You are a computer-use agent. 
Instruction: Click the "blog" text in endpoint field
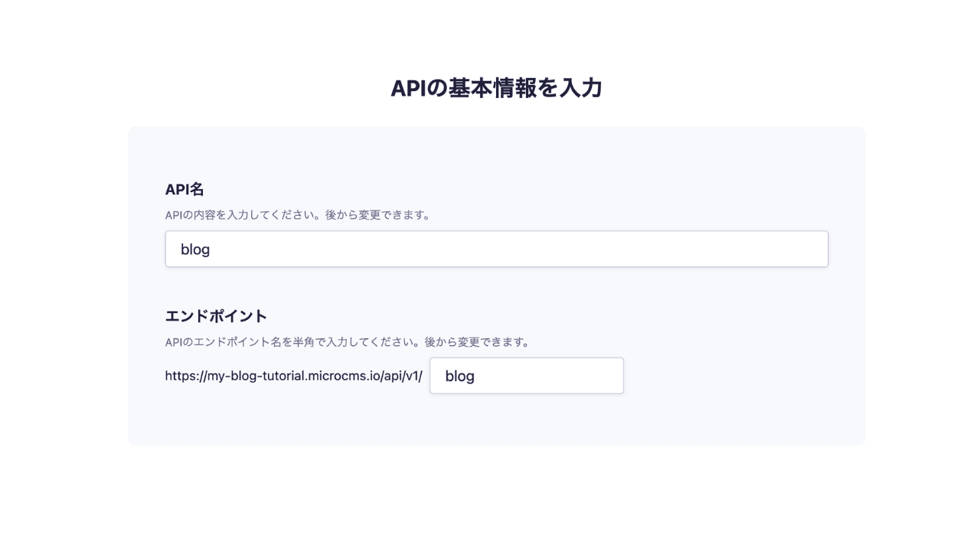pyautogui.click(x=459, y=376)
